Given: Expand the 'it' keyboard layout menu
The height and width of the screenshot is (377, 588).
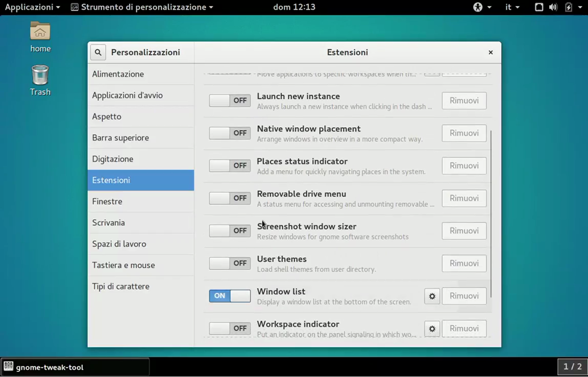Looking at the screenshot, I should 512,7.
